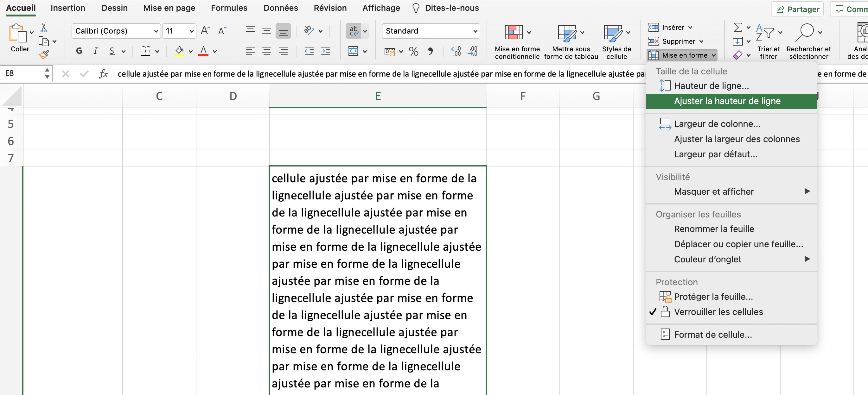
Task: Increase font size with large A icon
Action: coord(205,31)
